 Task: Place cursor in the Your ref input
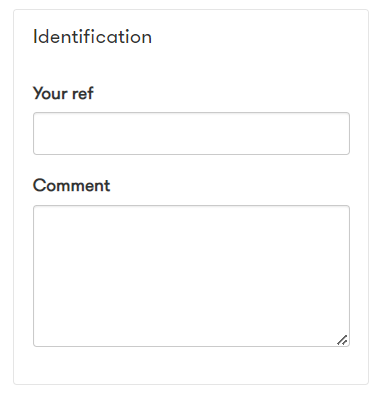(x=191, y=133)
